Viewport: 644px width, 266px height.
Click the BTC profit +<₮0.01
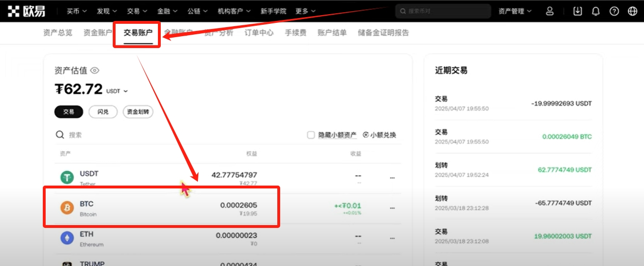pos(347,206)
